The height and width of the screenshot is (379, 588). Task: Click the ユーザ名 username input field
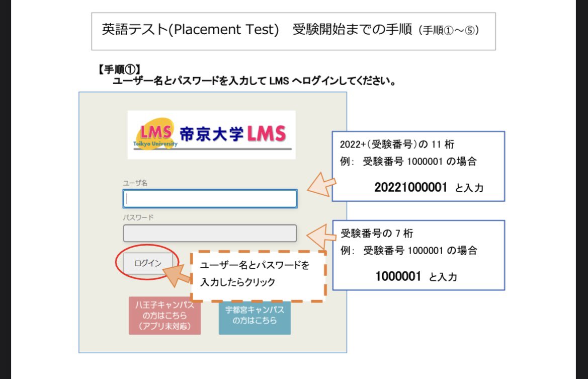(x=210, y=198)
